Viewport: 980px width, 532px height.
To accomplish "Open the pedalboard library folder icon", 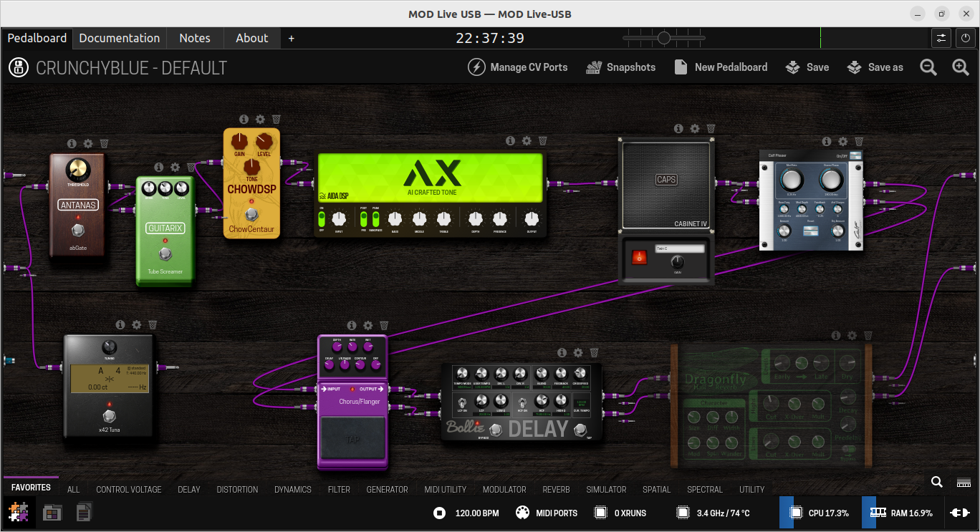I will (52, 512).
